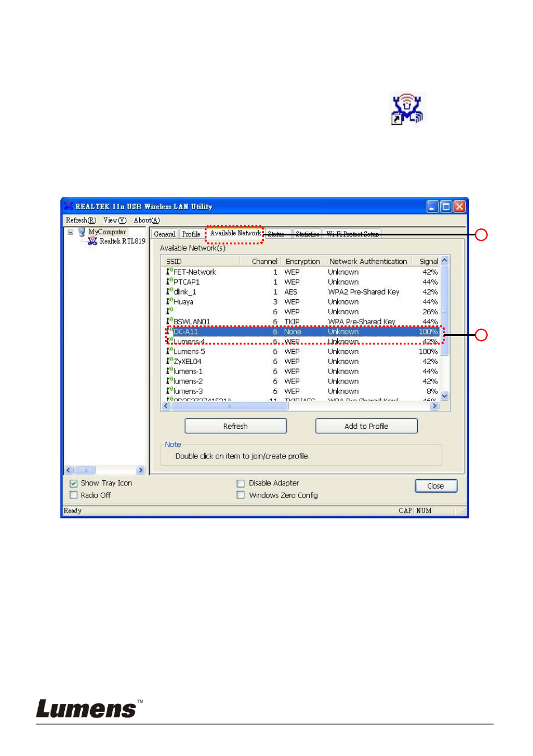
Task: Click the wireless icon beside lumens-1
Action: (169, 371)
